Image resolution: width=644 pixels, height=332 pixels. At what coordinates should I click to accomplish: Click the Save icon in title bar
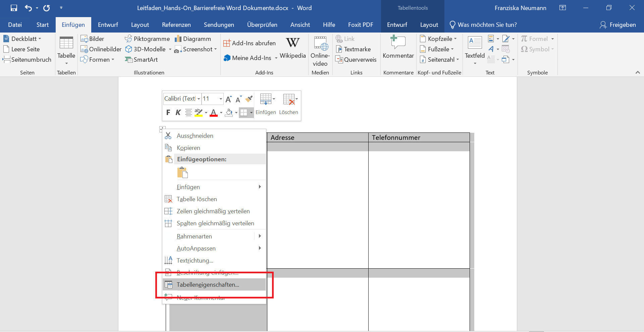tap(14, 8)
